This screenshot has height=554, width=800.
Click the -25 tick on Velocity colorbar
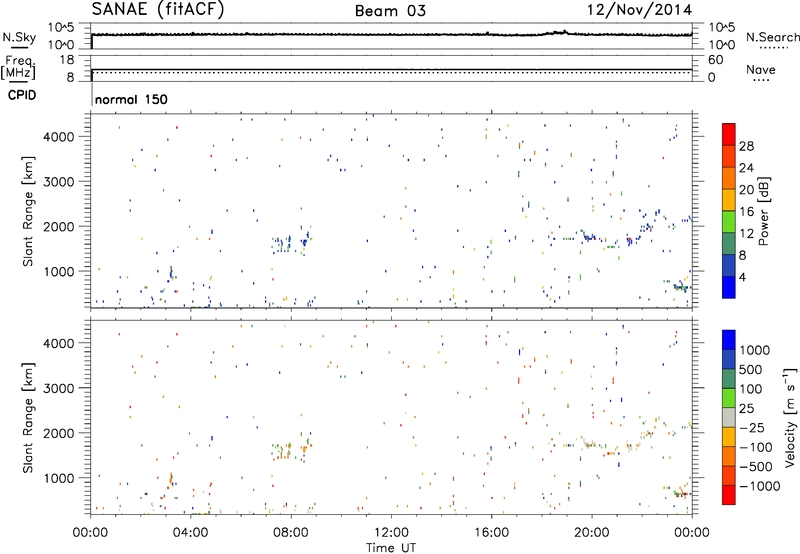[753, 427]
